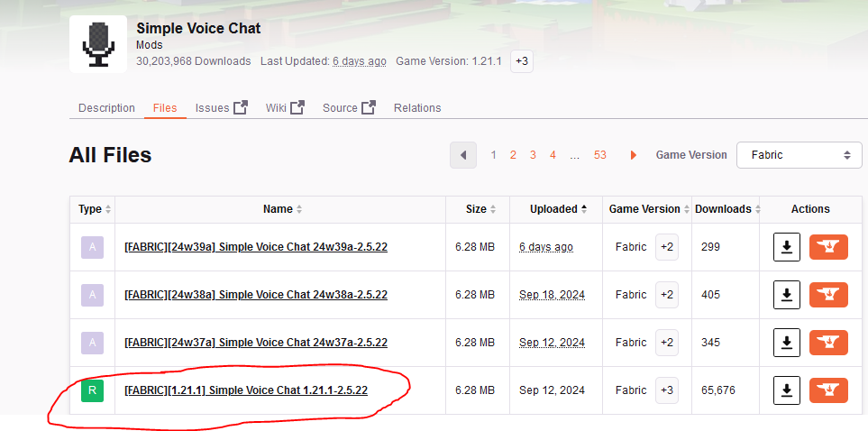Open Source external link tab

coord(350,107)
